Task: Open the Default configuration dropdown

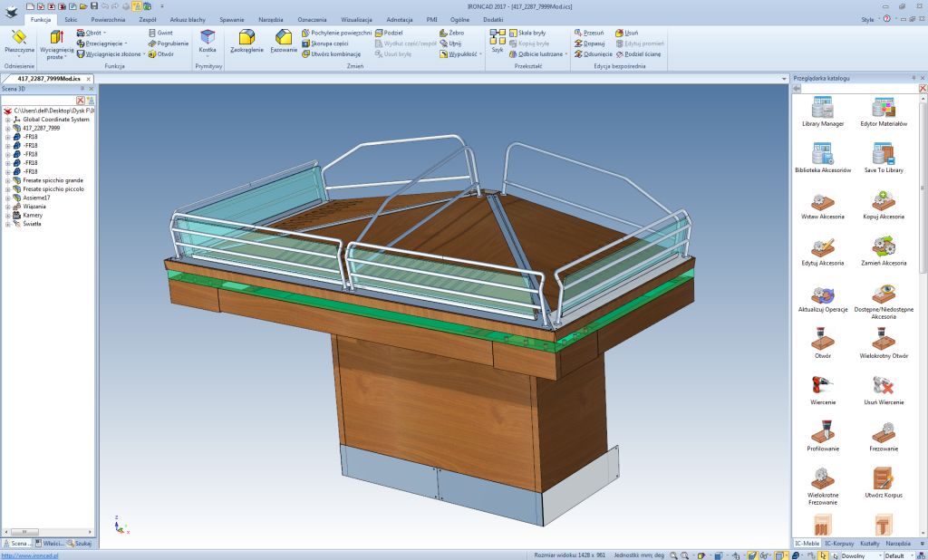Action: [x=902, y=555]
